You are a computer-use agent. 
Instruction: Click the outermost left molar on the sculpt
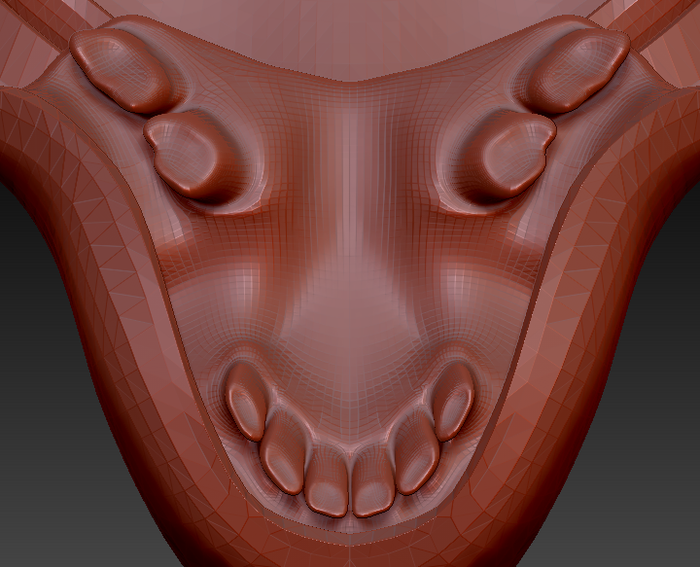pyautogui.click(x=121, y=70)
